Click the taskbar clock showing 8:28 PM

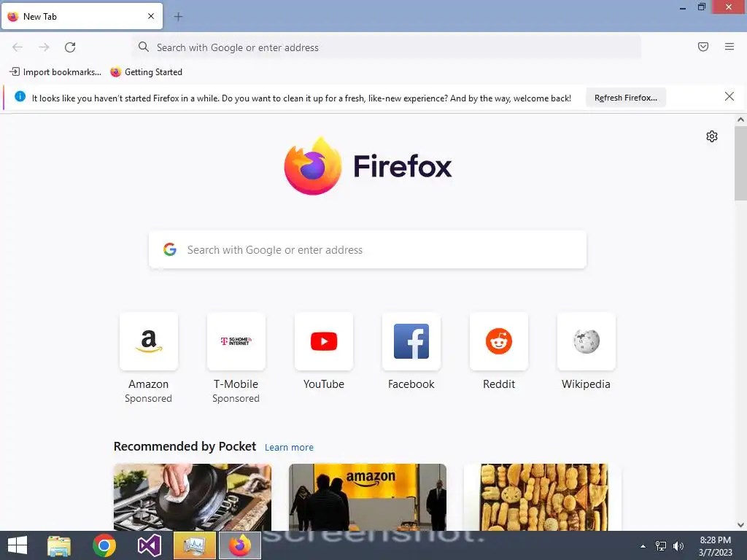pyautogui.click(x=715, y=546)
